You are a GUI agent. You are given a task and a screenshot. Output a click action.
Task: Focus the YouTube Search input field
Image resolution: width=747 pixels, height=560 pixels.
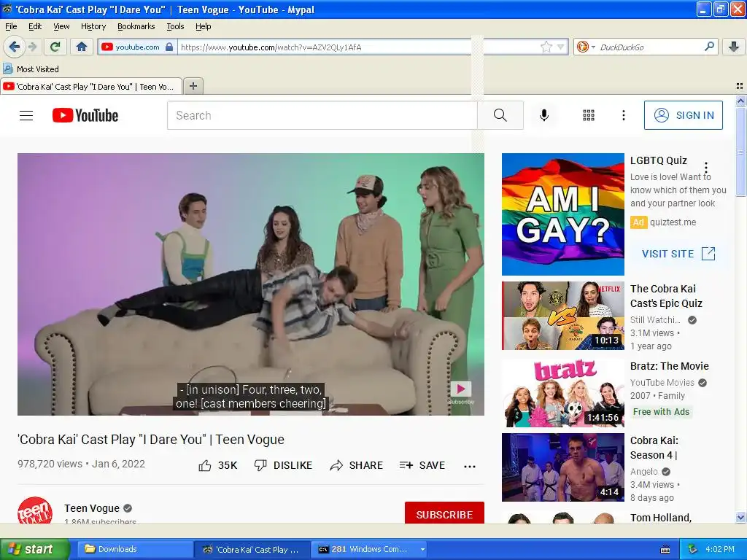point(322,115)
